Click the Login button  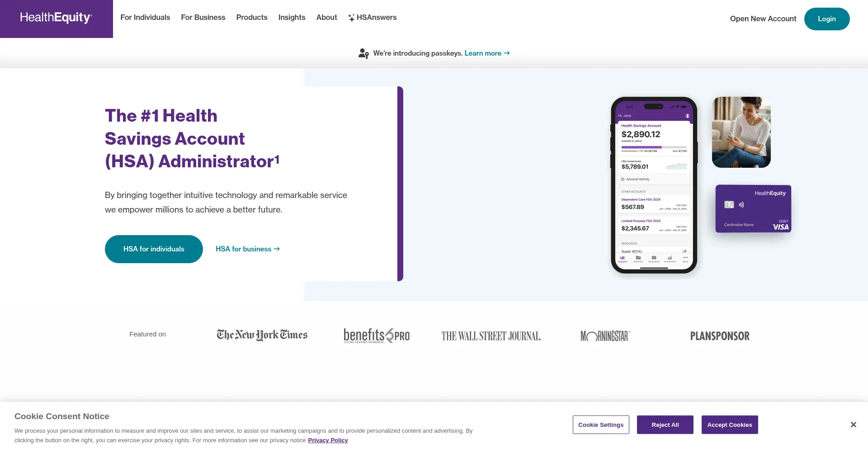(x=826, y=19)
